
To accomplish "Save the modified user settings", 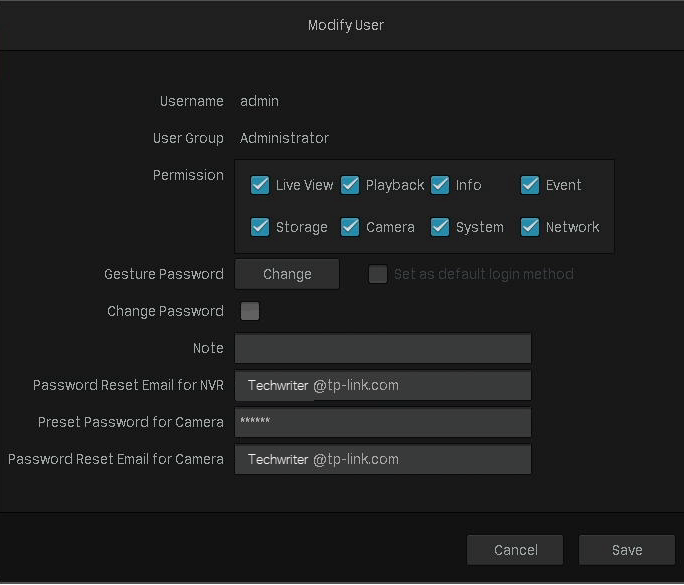I will coord(627,550).
